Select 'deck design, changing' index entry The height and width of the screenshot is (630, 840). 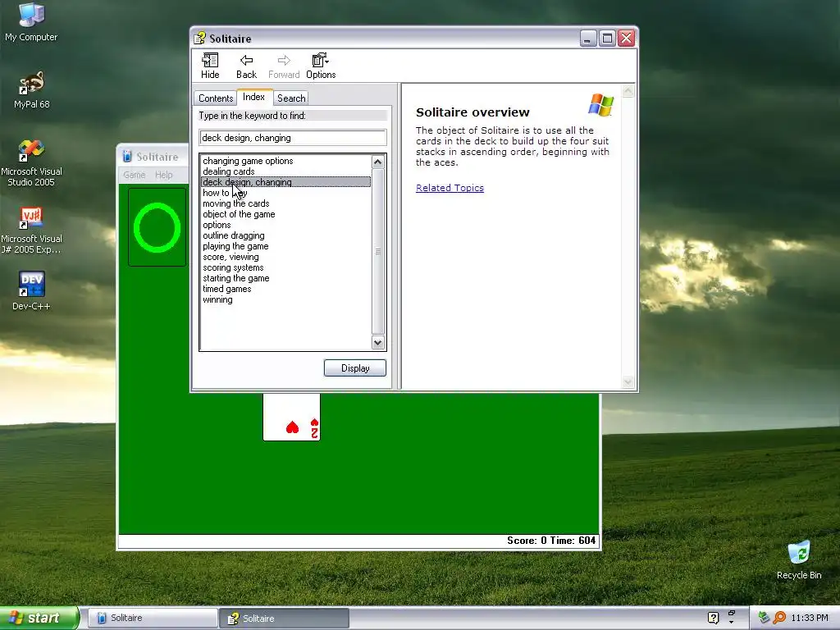point(285,182)
